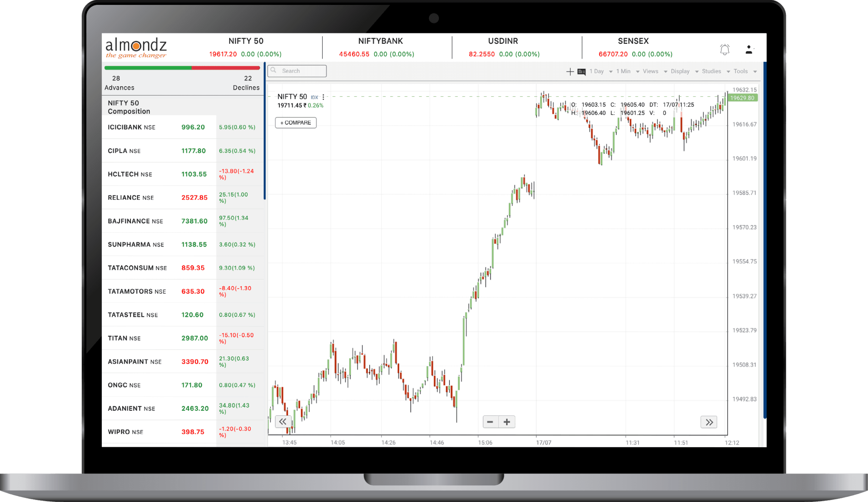The image size is (868, 502).
Task: Select the WIPRO NSE row
Action: [183, 432]
